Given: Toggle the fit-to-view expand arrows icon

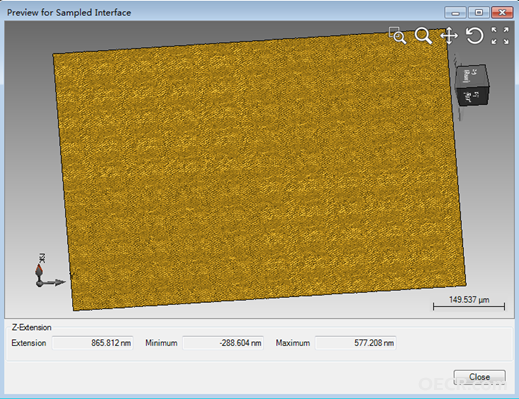Looking at the screenshot, I should 500,36.
